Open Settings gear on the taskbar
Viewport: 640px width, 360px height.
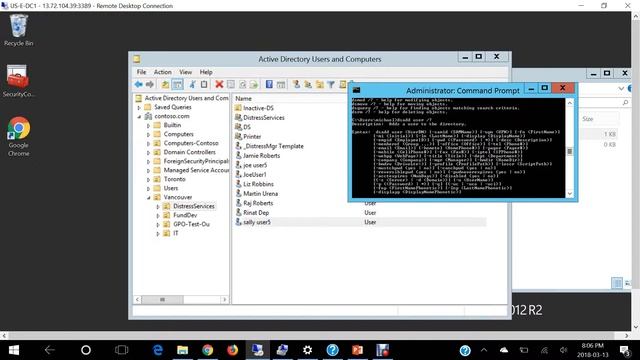click(x=307, y=350)
